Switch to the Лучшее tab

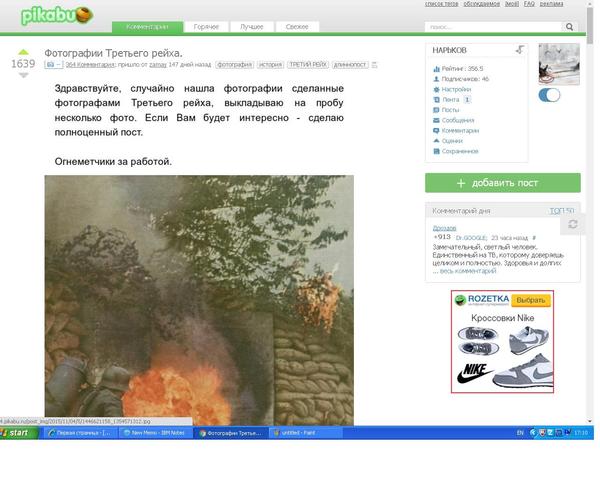tap(252, 27)
